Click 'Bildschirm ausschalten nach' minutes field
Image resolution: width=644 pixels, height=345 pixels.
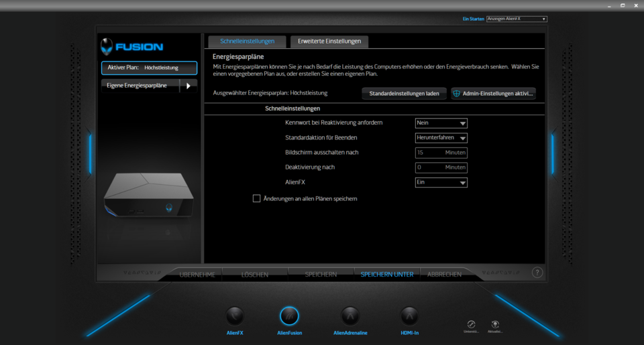point(441,153)
